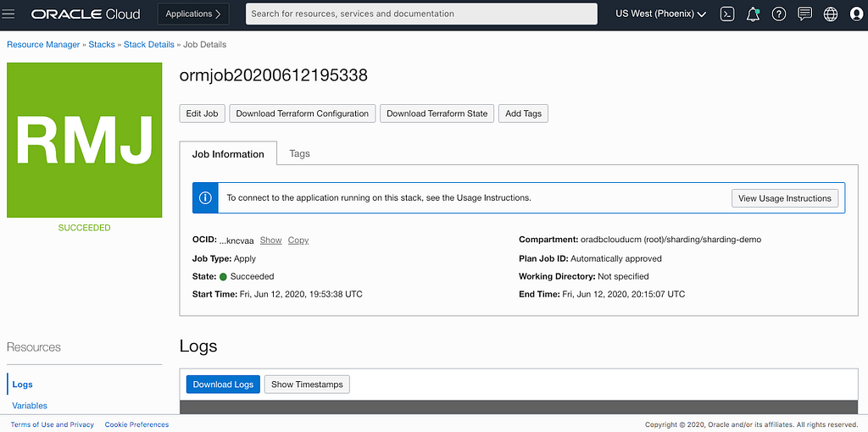Viewport: 868px width, 432px height.
Task: Open the support chat icon
Action: 805,14
